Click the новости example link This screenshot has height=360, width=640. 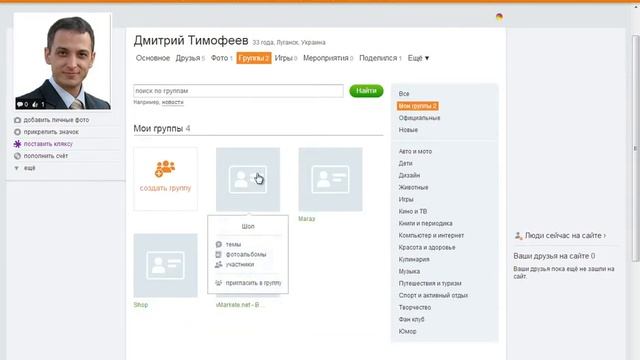tap(173, 102)
